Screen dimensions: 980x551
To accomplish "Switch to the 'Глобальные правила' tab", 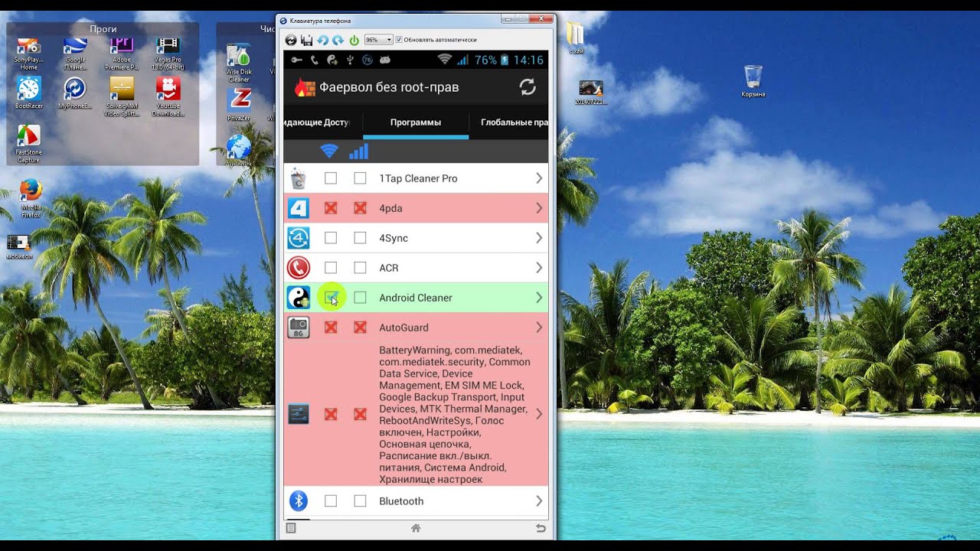I will tap(510, 122).
